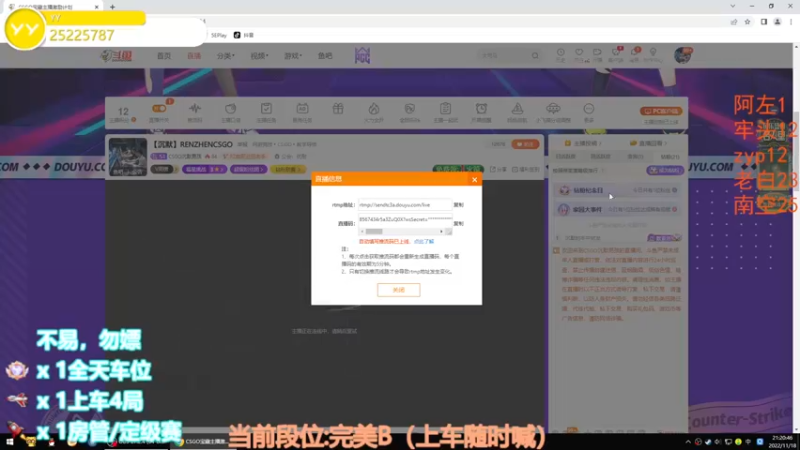Copy the stream key
The width and height of the screenshot is (800, 450).
(x=458, y=223)
